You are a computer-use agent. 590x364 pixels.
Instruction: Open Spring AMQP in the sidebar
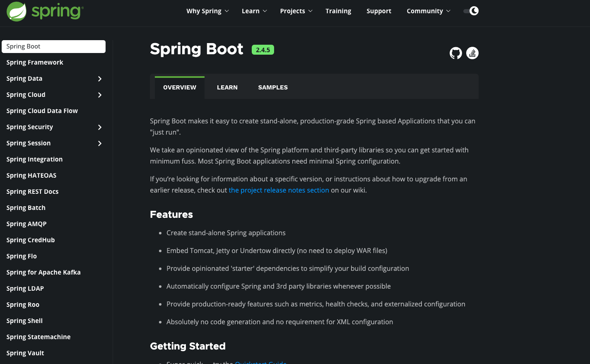[26, 224]
